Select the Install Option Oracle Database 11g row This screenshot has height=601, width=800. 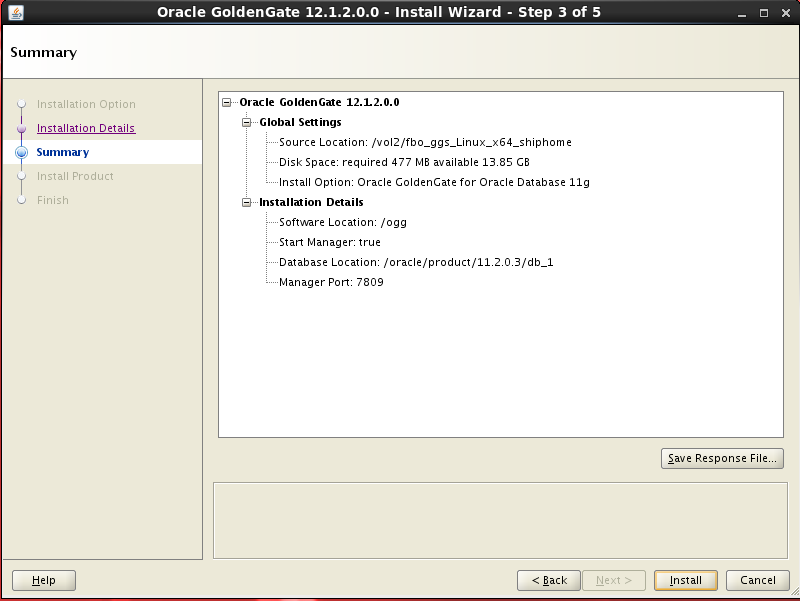tap(434, 182)
